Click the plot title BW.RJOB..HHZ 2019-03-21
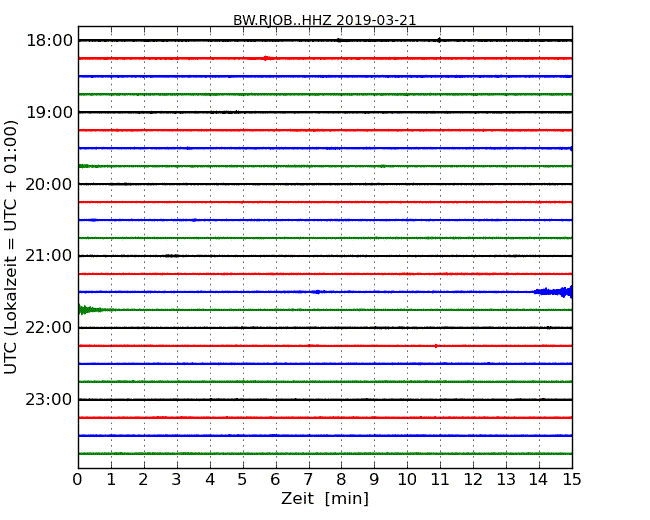This screenshot has height=520, width=650. pyautogui.click(x=324, y=20)
